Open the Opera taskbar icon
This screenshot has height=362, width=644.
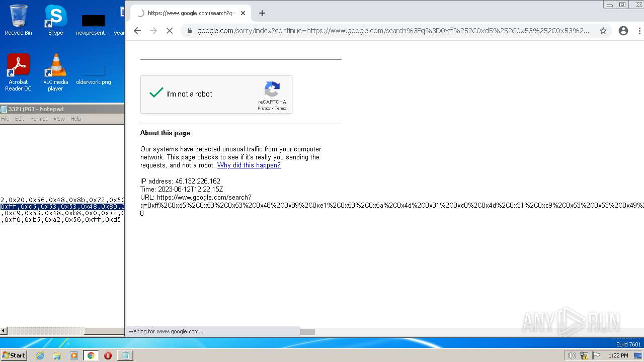tap(108, 355)
